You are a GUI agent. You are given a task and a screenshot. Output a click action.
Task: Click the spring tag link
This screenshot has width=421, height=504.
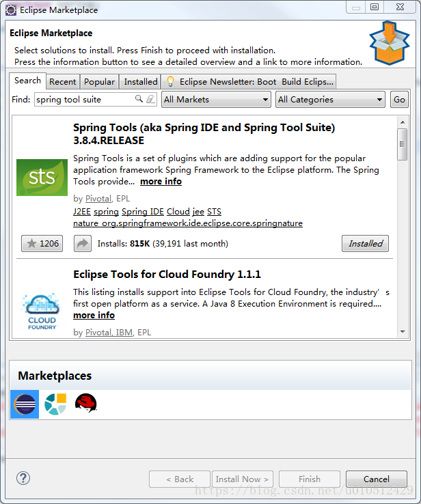click(106, 212)
